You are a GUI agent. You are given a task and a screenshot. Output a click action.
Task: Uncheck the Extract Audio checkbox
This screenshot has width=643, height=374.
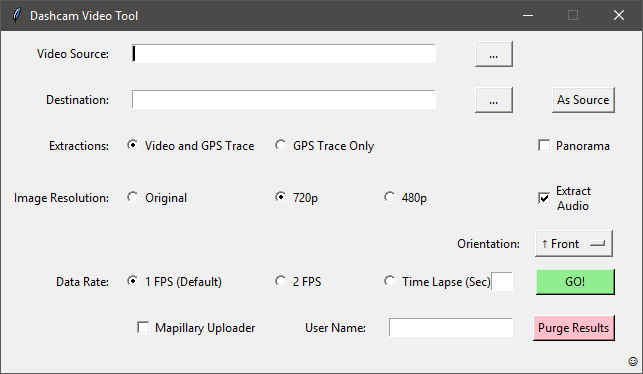click(544, 198)
